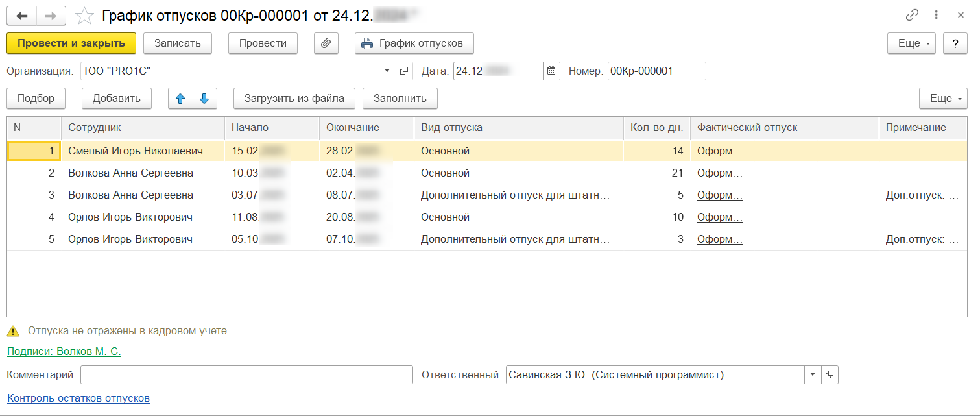Image resolution: width=980 pixels, height=416 pixels.
Task: Click the 21 days cell
Action: pos(657,173)
